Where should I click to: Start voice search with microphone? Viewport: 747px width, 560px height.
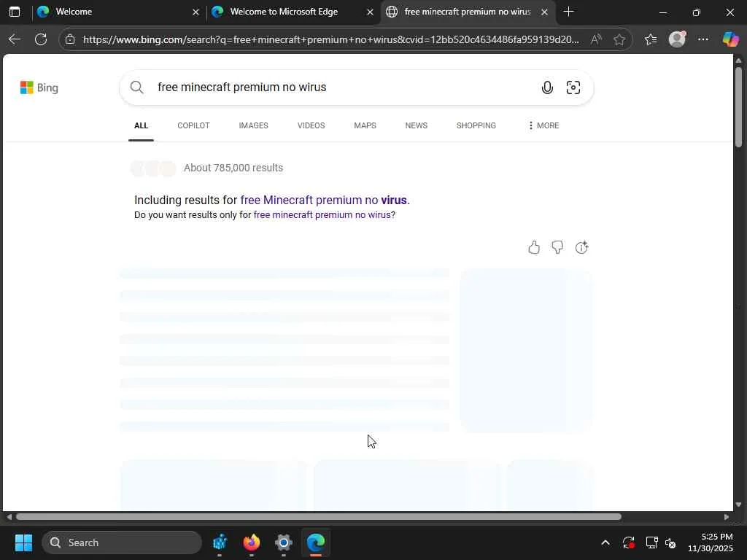pos(547,87)
